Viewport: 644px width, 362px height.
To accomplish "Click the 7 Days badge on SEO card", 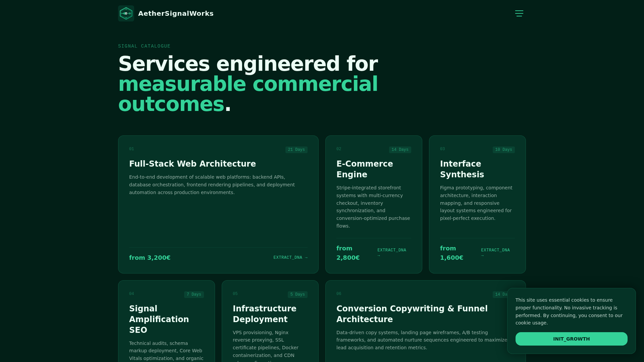I will coord(194,295).
